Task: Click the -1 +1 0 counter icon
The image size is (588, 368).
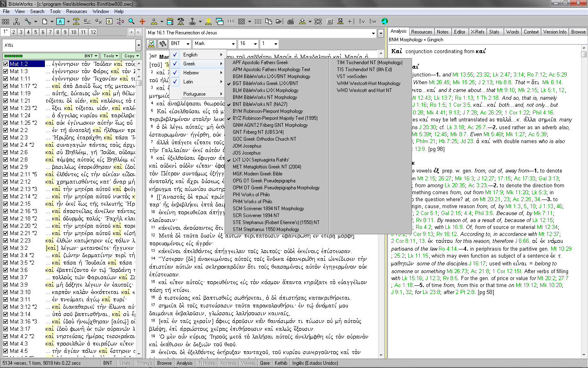Action: pos(120,21)
